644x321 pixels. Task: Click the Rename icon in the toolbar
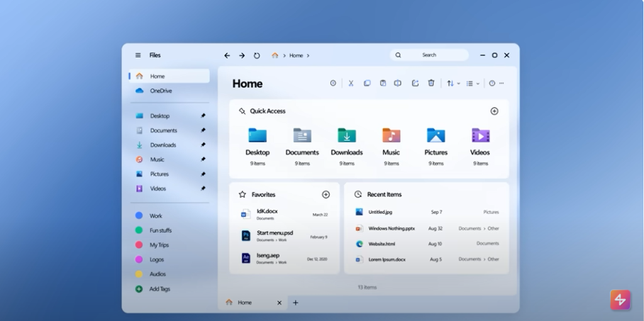pos(397,83)
